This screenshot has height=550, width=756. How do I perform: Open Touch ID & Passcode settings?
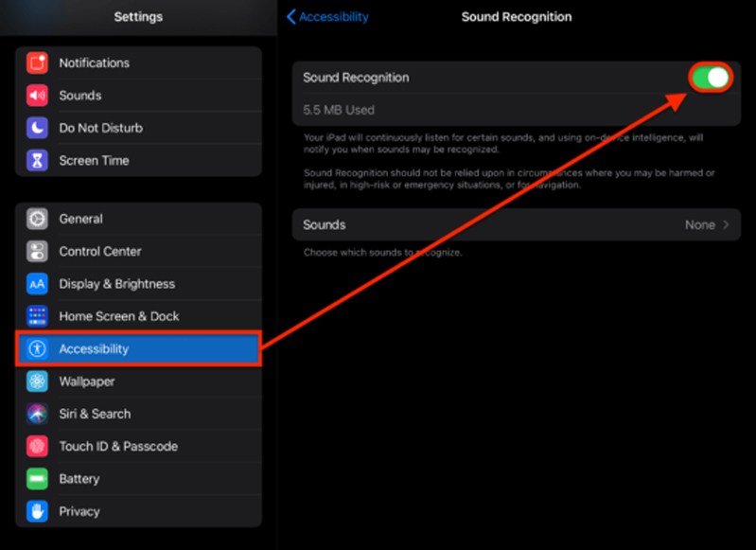click(x=138, y=446)
